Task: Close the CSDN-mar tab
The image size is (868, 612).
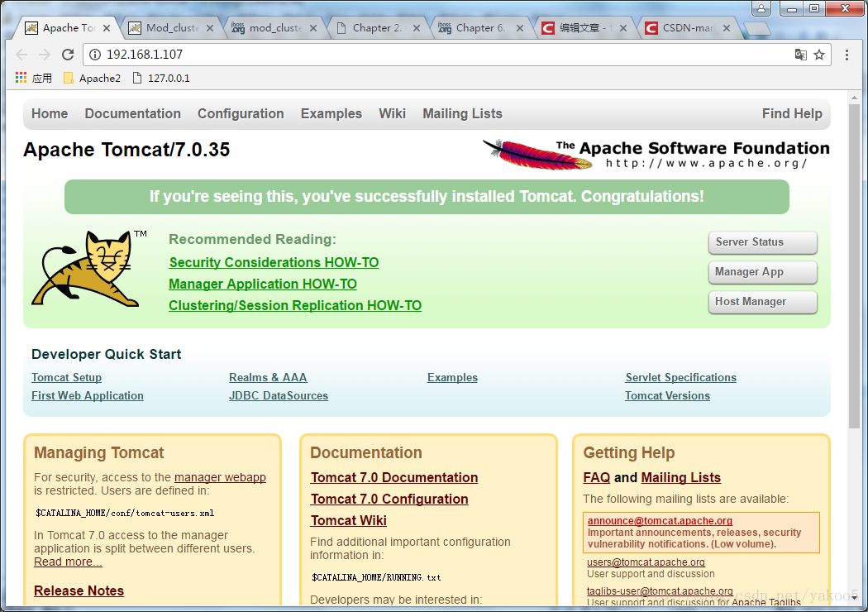Action: (x=727, y=28)
